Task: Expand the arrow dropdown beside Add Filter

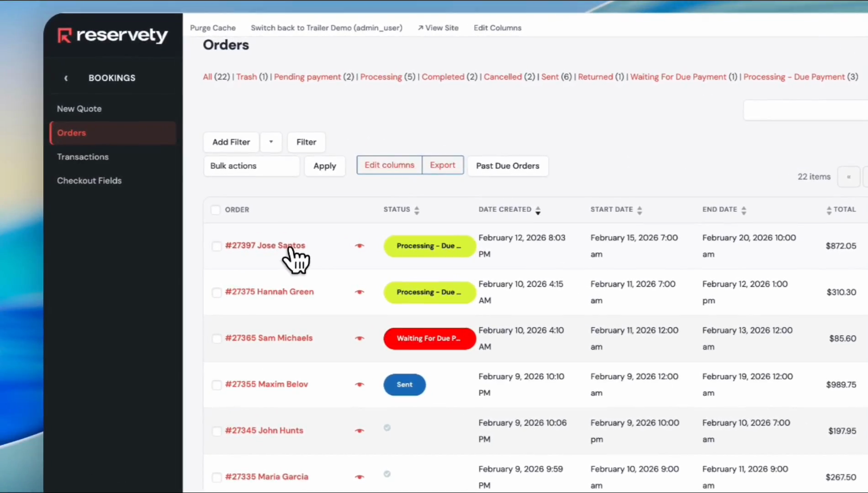Action: [x=271, y=142]
